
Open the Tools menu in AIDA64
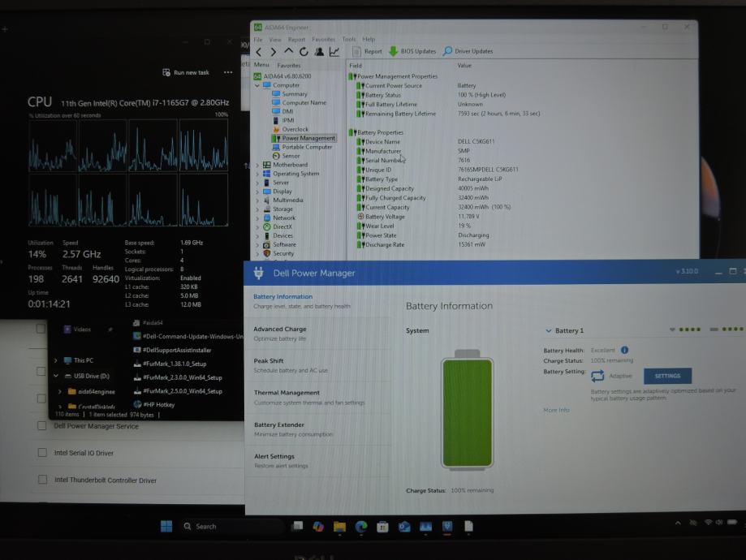(349, 39)
